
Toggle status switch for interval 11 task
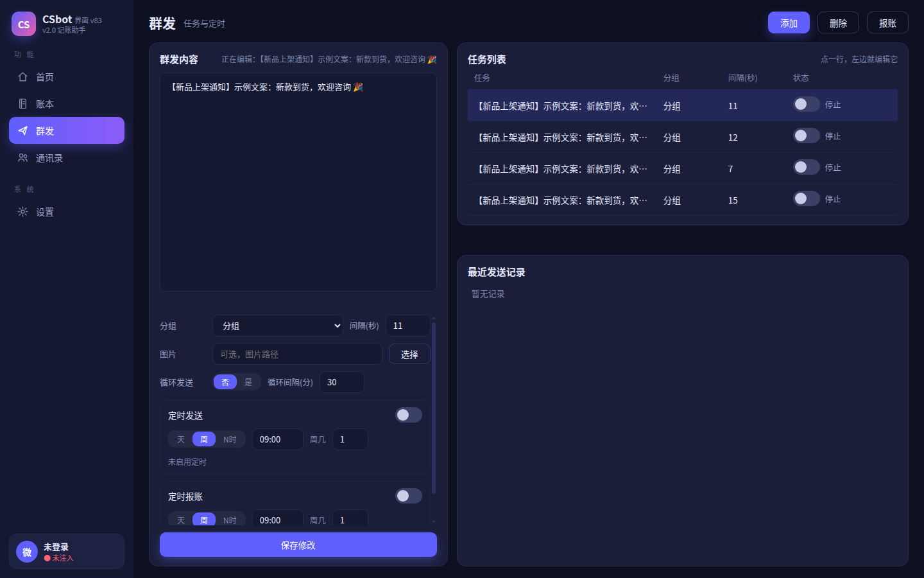click(x=807, y=104)
